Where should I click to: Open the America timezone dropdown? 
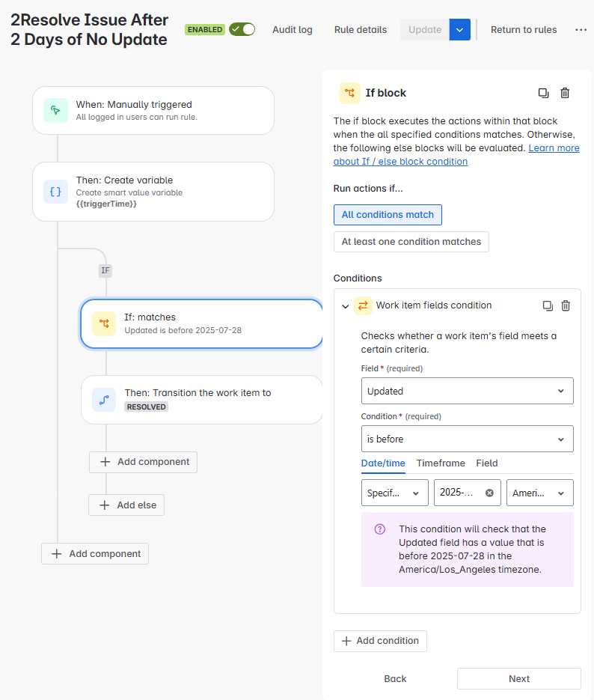coord(540,493)
